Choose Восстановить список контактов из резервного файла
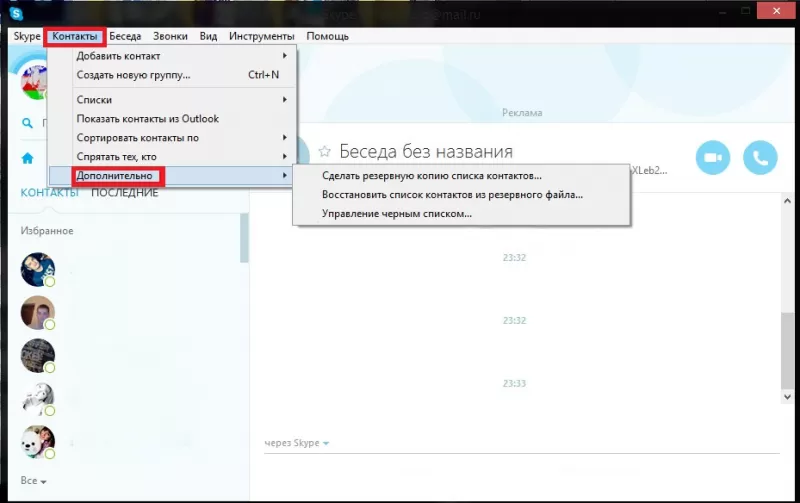This screenshot has width=800, height=503. 461,194
